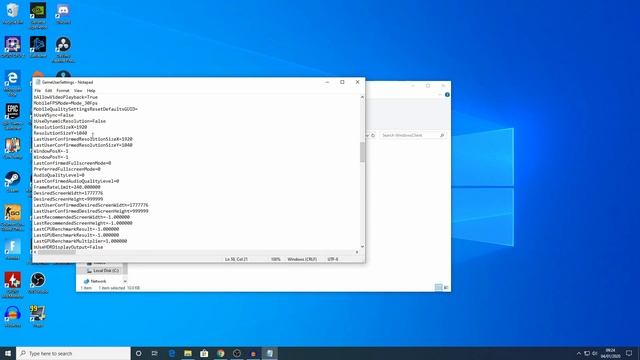Image resolution: width=640 pixels, height=360 pixels.
Task: Click the taskbar clock and date
Action: coord(610,353)
